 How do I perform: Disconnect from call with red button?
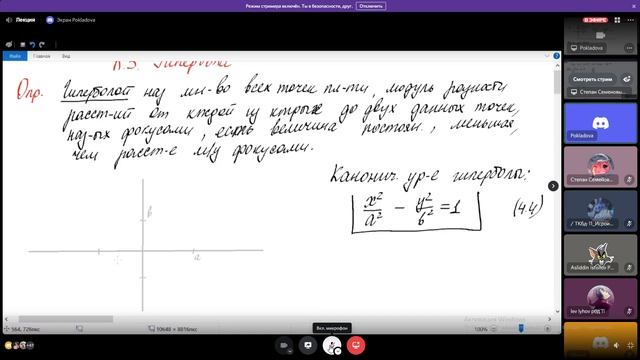356,345
